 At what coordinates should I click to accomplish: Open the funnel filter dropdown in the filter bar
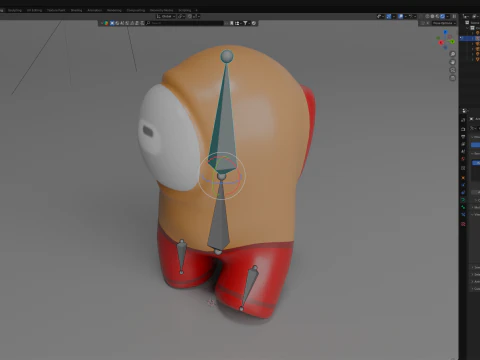(x=246, y=23)
